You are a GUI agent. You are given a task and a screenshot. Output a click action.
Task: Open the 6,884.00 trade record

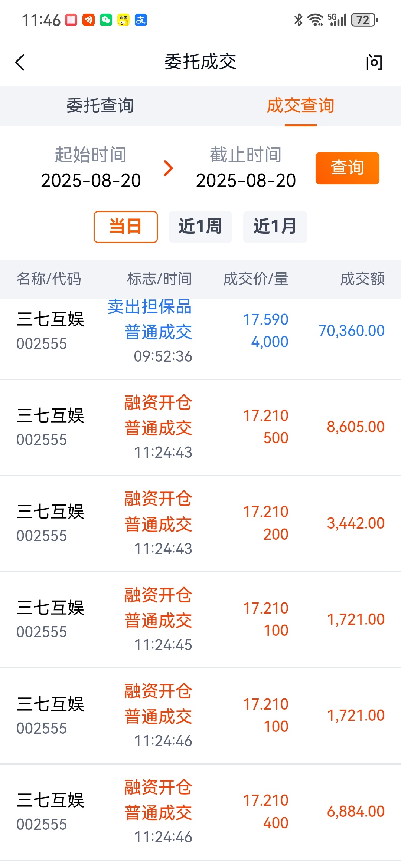pyautogui.click(x=200, y=812)
